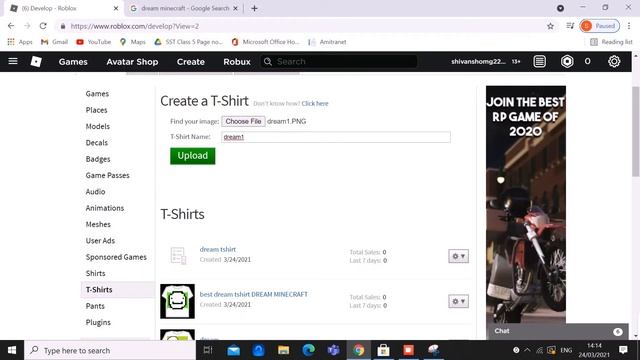Viewport: 640px width, 360px height.
Task: Select Models in the sidebar
Action: (98, 126)
